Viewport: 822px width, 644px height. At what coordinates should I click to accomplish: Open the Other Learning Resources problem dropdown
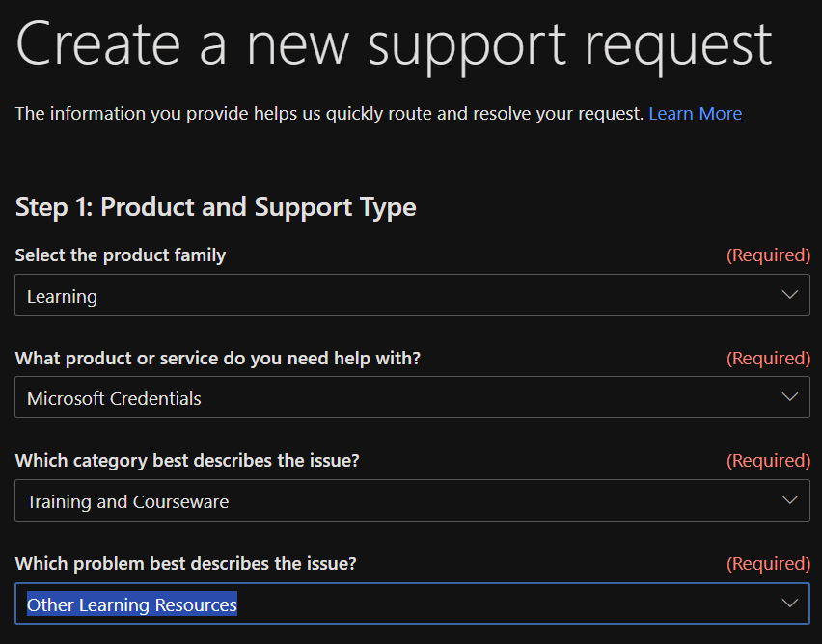[412, 604]
